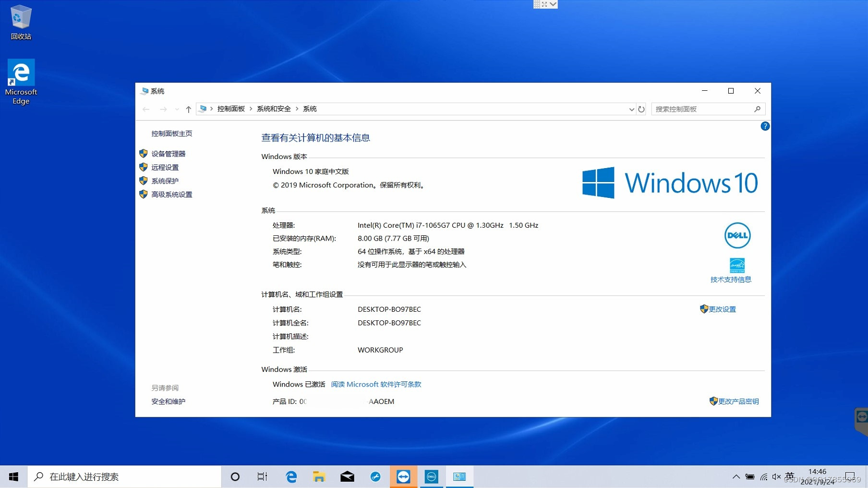Screen dimensions: 868x488
Task: Select the WORKGROUP text value
Action: [380, 350]
